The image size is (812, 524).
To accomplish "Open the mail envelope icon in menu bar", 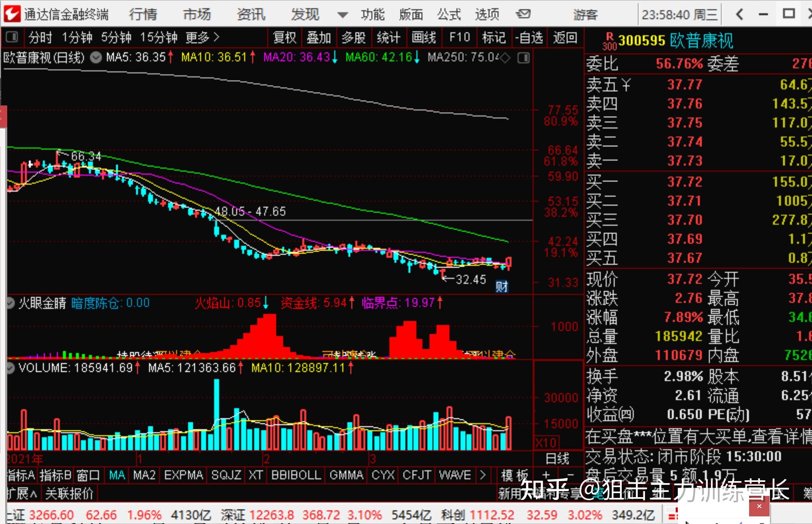I will [x=523, y=14].
